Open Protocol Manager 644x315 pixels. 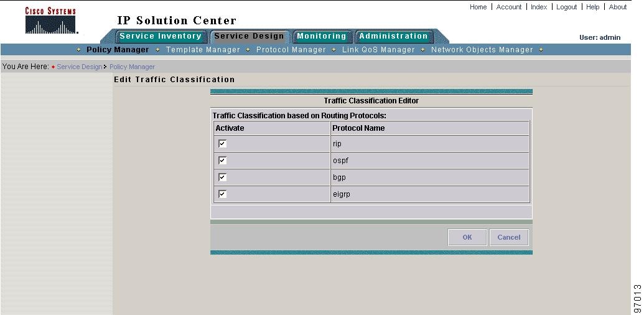pos(291,50)
